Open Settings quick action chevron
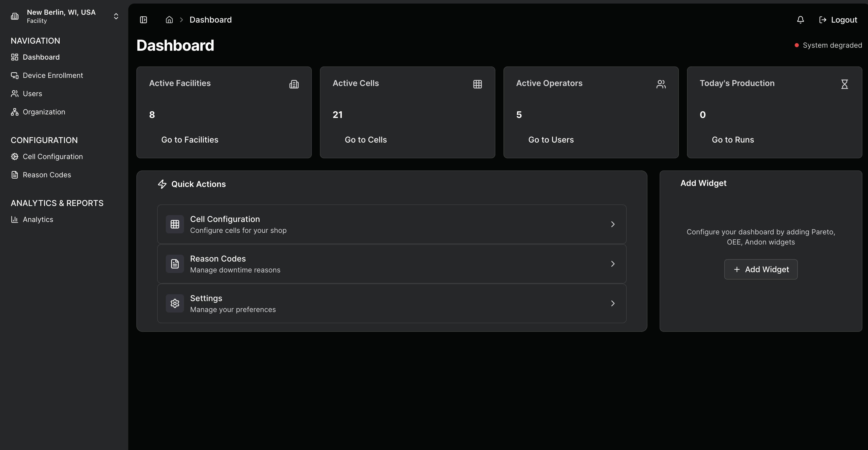The height and width of the screenshot is (450, 868). coord(612,303)
